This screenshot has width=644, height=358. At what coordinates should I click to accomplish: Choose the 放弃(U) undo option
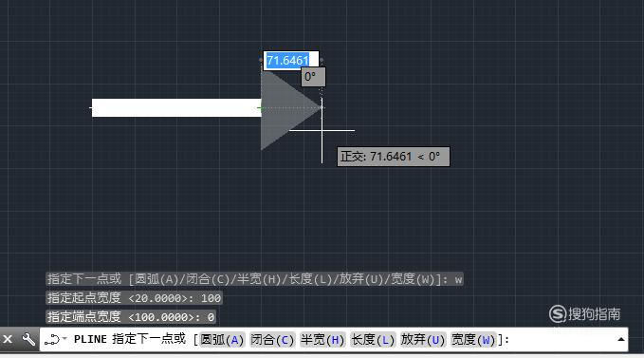[x=423, y=340]
